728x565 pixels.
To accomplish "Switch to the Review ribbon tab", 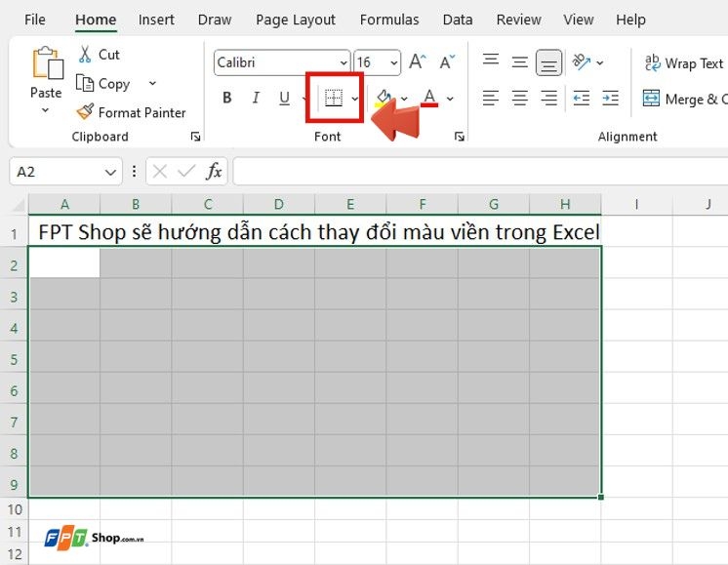I will tap(518, 20).
